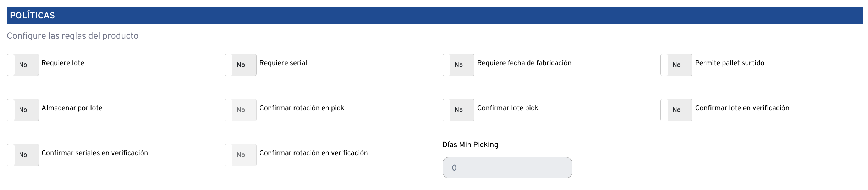Viewport: 868px width, 190px height.
Task: Click the 'Confirmar lote pick' label text
Action: tap(507, 108)
